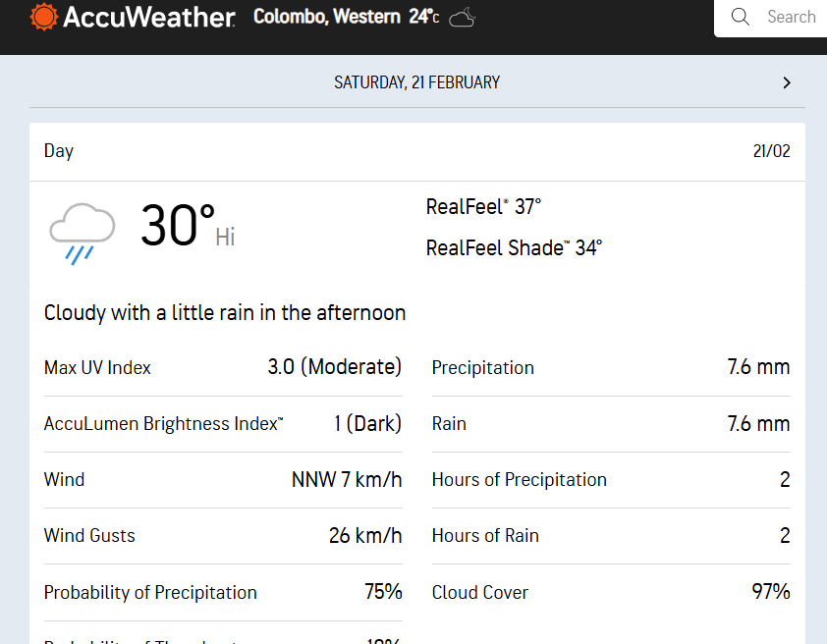
Task: Click the AccuWeather sun logo icon
Action: pos(41,17)
